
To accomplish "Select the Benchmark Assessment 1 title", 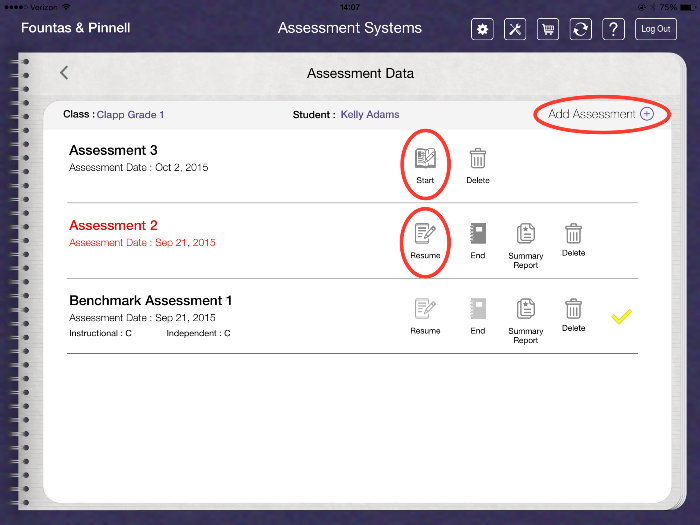I will pyautogui.click(x=150, y=300).
